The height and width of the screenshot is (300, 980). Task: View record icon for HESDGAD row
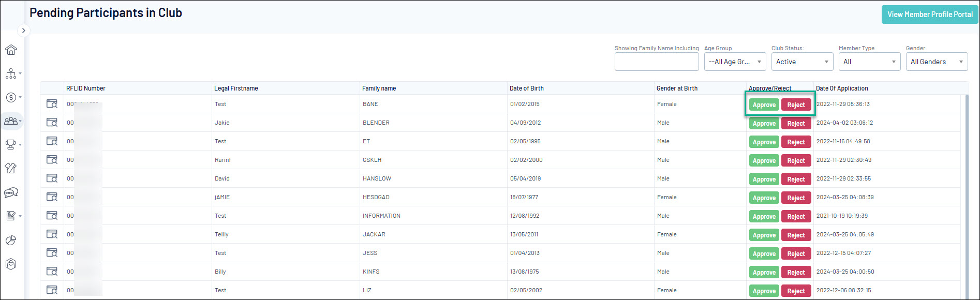pos(52,197)
